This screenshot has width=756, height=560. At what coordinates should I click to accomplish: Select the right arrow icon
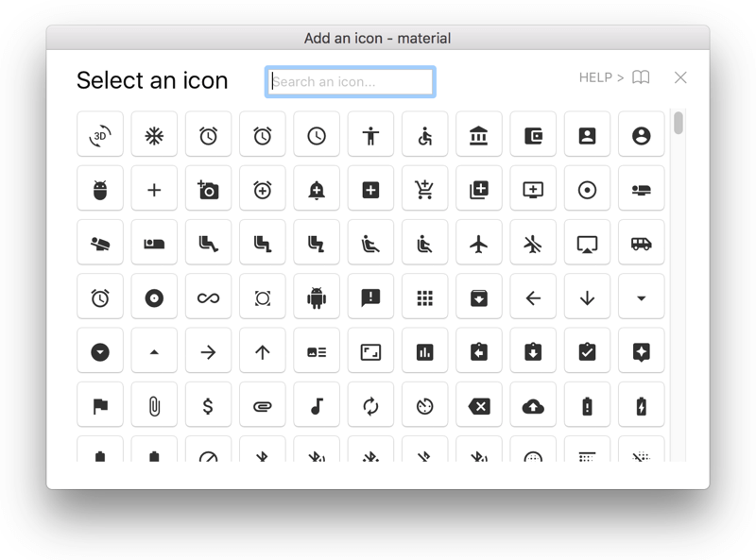point(208,350)
